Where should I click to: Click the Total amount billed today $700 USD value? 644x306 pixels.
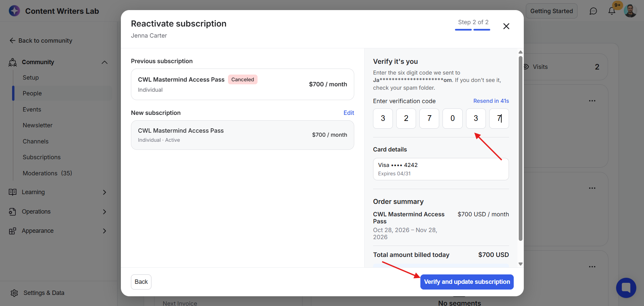pyautogui.click(x=494, y=255)
